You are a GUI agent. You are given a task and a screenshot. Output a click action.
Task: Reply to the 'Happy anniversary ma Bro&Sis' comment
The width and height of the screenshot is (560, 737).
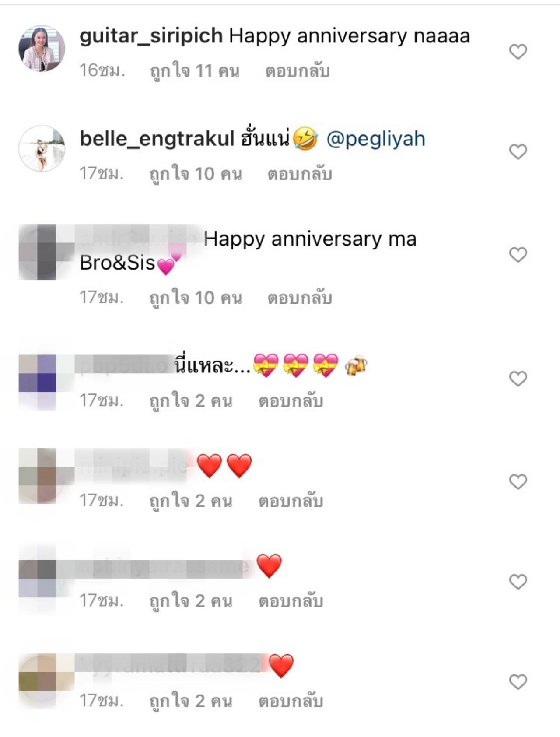click(x=300, y=298)
